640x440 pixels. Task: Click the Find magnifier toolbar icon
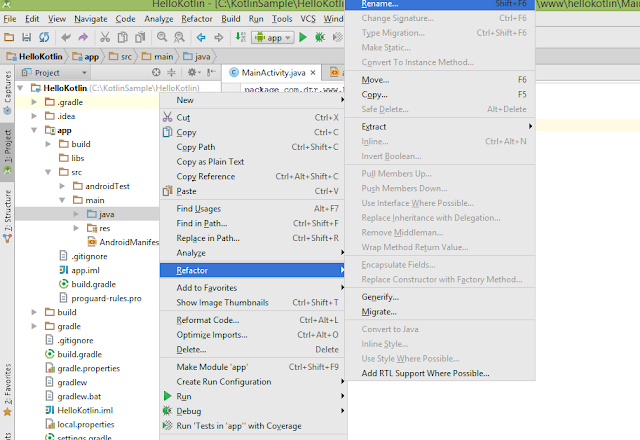point(162,38)
